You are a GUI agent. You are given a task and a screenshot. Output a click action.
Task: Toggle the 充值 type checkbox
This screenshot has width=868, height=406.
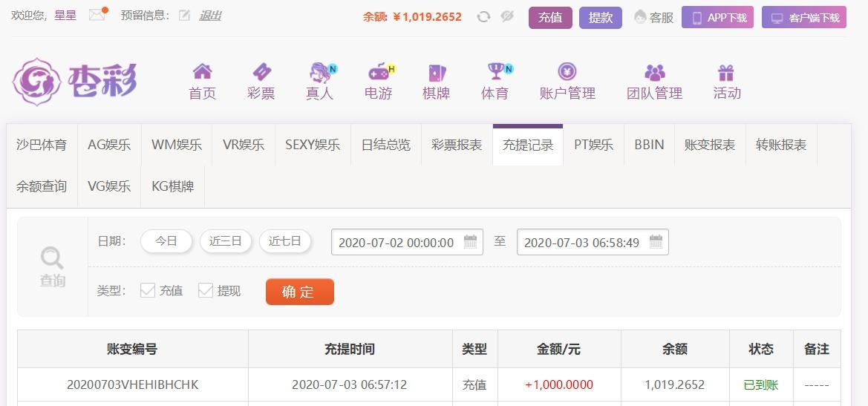click(x=147, y=290)
